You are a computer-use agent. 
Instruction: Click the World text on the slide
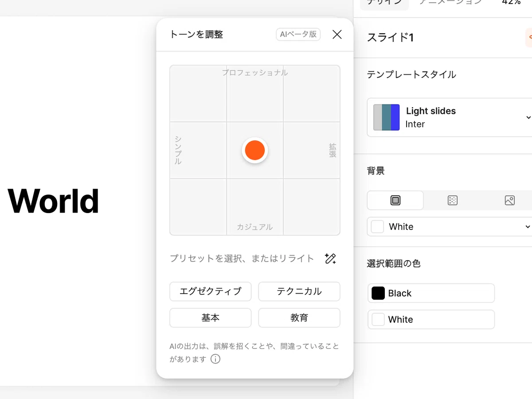(53, 201)
